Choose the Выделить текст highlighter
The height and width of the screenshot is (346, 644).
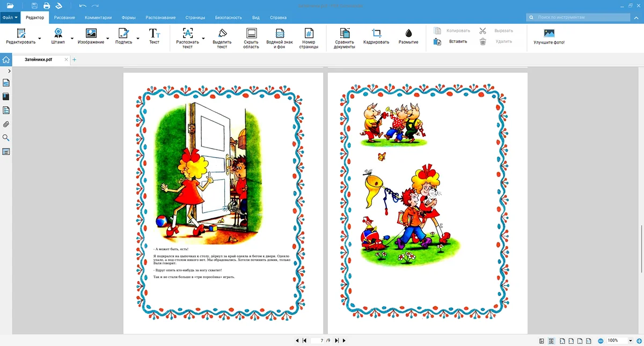(x=222, y=39)
